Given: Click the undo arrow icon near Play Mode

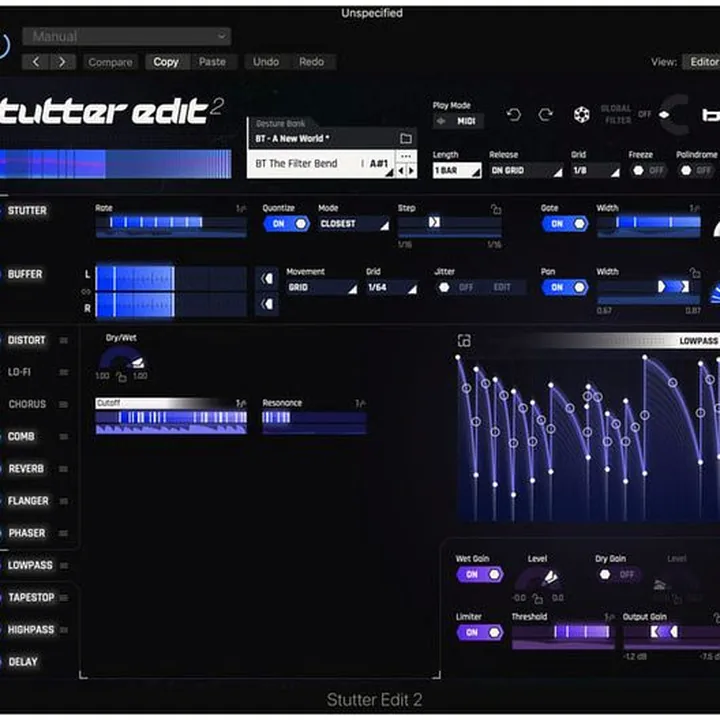Looking at the screenshot, I should (513, 114).
